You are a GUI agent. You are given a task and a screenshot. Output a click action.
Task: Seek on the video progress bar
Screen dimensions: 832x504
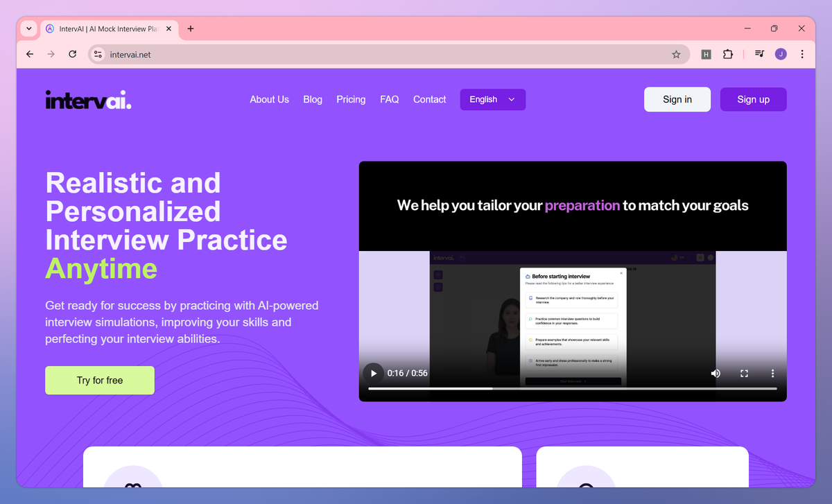(573, 389)
